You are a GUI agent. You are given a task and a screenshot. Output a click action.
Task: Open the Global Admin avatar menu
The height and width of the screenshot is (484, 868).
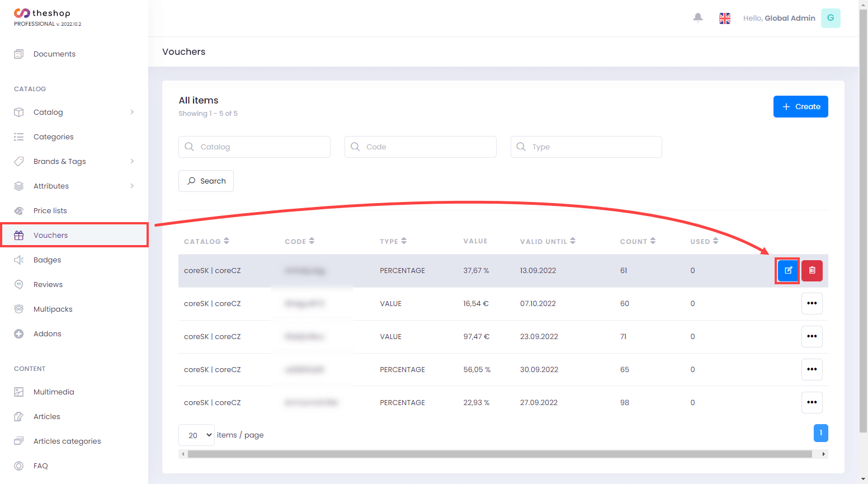tap(831, 18)
